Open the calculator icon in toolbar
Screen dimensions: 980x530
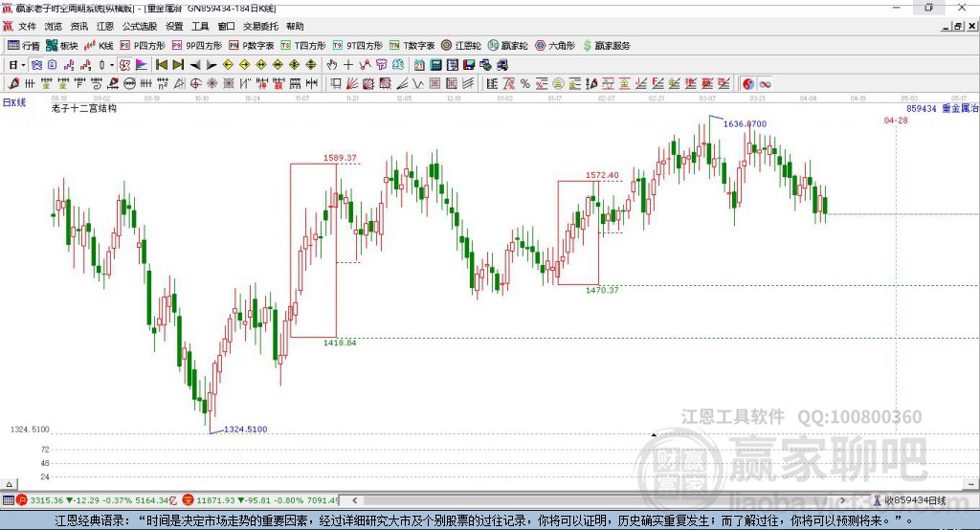coord(435,64)
